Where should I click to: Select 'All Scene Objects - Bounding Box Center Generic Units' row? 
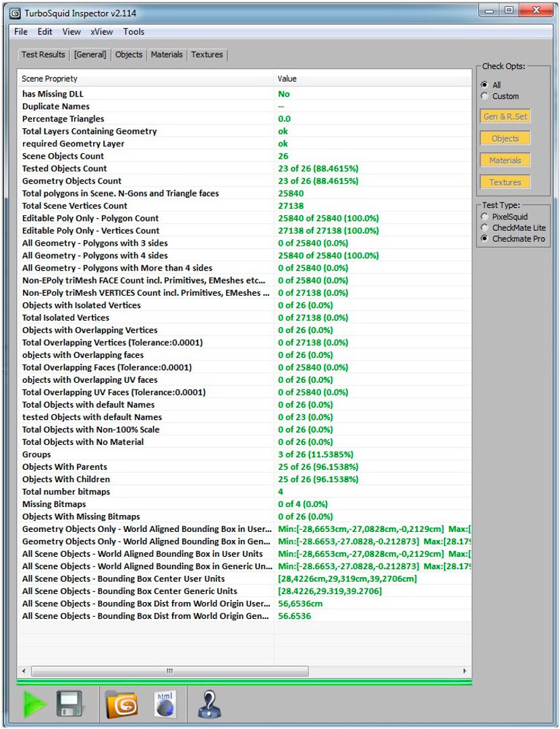click(x=244, y=591)
